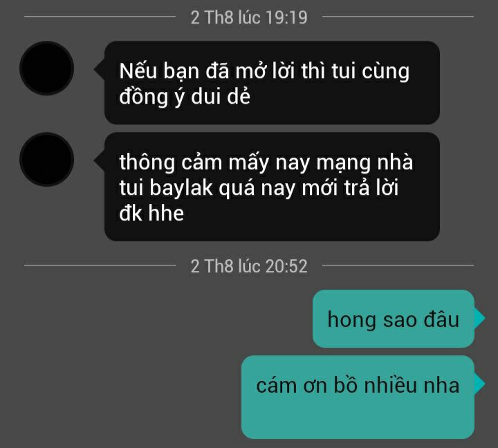Open the avatar beside "thông cảm mấy nay" message

click(x=47, y=160)
